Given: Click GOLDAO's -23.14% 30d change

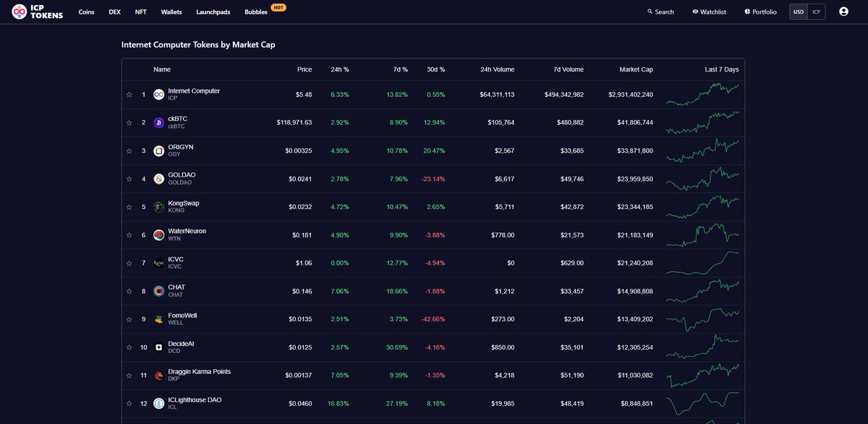Looking at the screenshot, I should [x=433, y=179].
